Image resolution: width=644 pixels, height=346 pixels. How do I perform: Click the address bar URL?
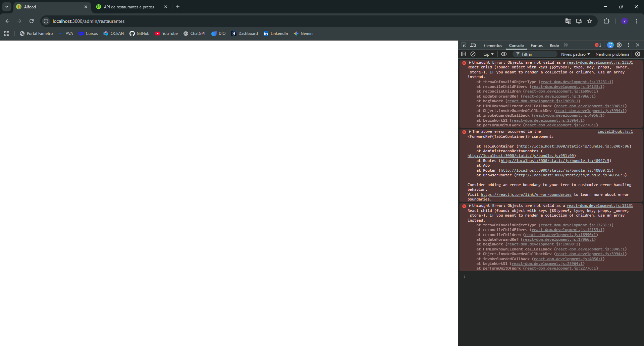click(x=89, y=21)
